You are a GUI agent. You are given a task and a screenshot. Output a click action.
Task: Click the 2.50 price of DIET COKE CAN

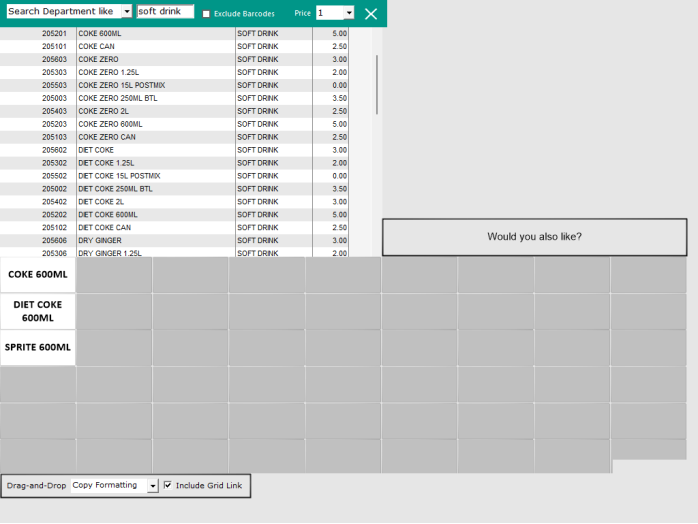(339, 227)
